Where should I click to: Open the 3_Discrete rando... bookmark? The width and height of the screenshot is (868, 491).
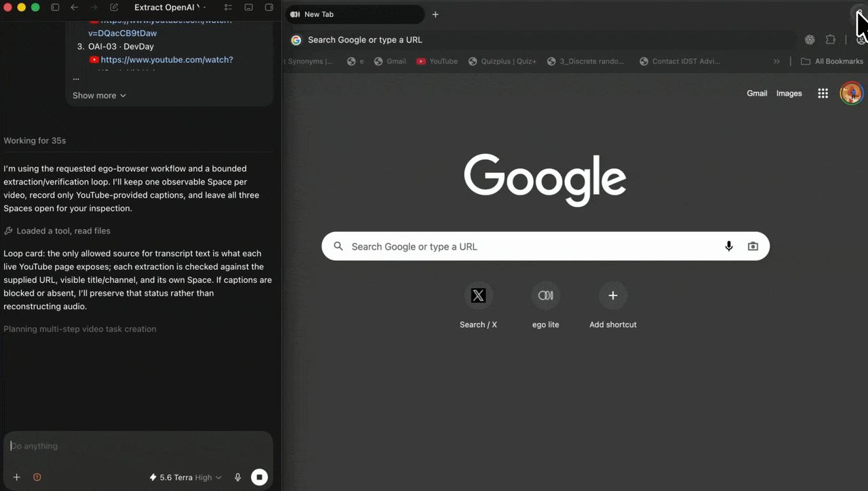[x=585, y=61]
